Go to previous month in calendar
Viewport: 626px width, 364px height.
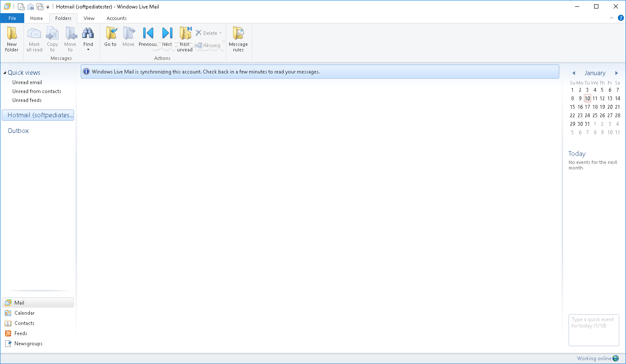[574, 73]
